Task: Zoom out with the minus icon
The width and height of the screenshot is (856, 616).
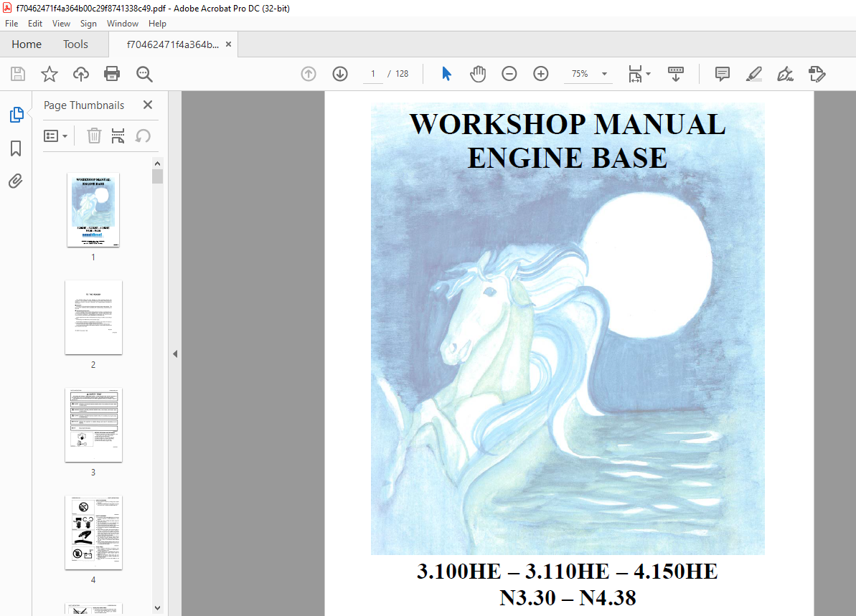Action: (509, 74)
